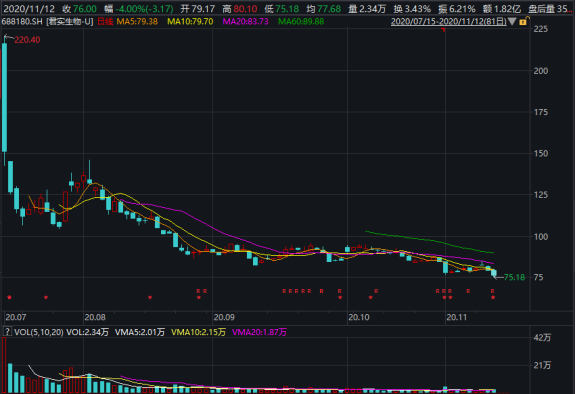Click the turnover rate 换 3.43%

(x=412, y=9)
